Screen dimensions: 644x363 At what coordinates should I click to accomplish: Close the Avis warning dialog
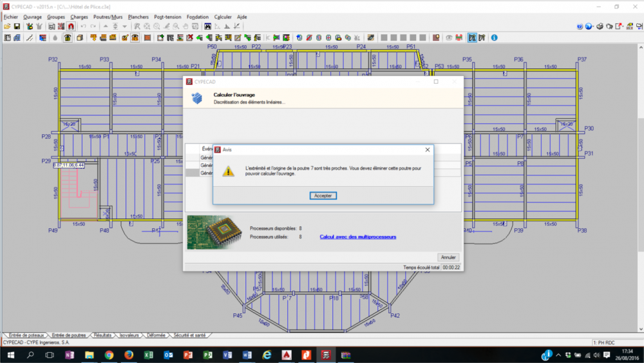click(x=428, y=150)
